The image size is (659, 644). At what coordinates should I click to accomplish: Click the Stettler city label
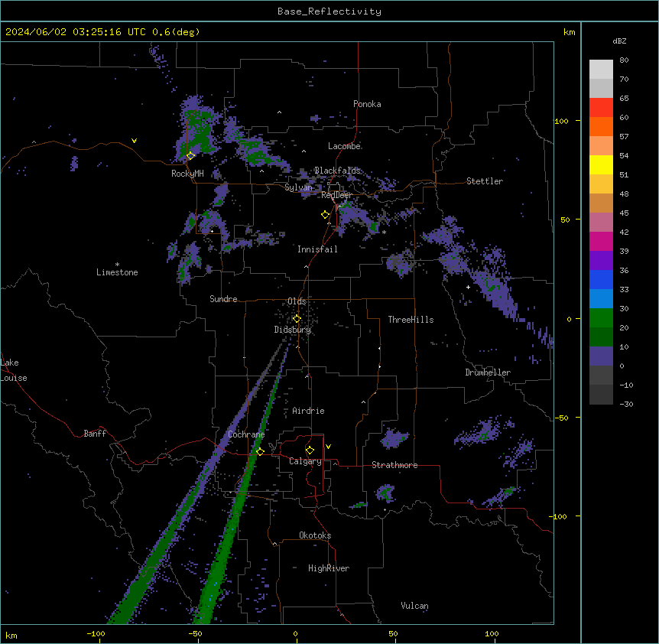[x=485, y=181]
